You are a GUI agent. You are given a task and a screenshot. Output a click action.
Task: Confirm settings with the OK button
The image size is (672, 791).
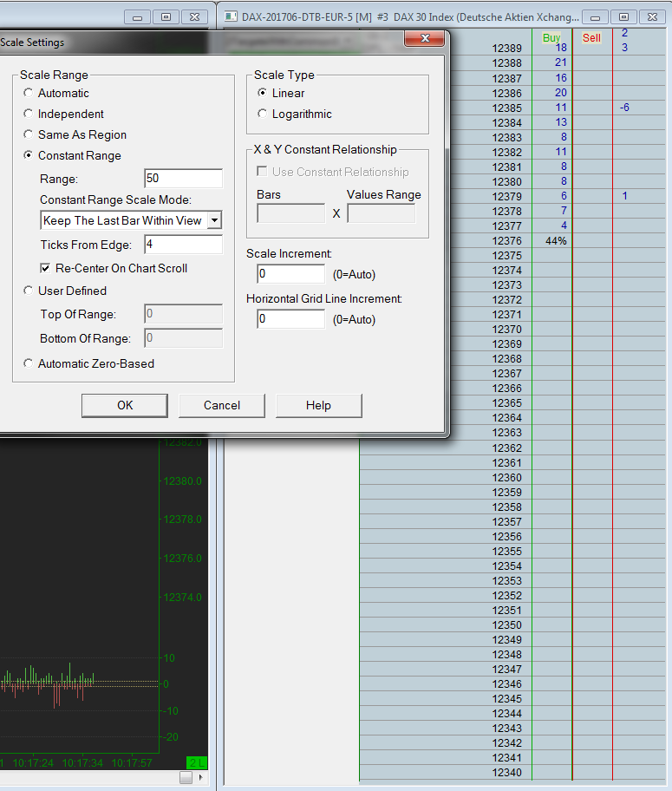125,406
